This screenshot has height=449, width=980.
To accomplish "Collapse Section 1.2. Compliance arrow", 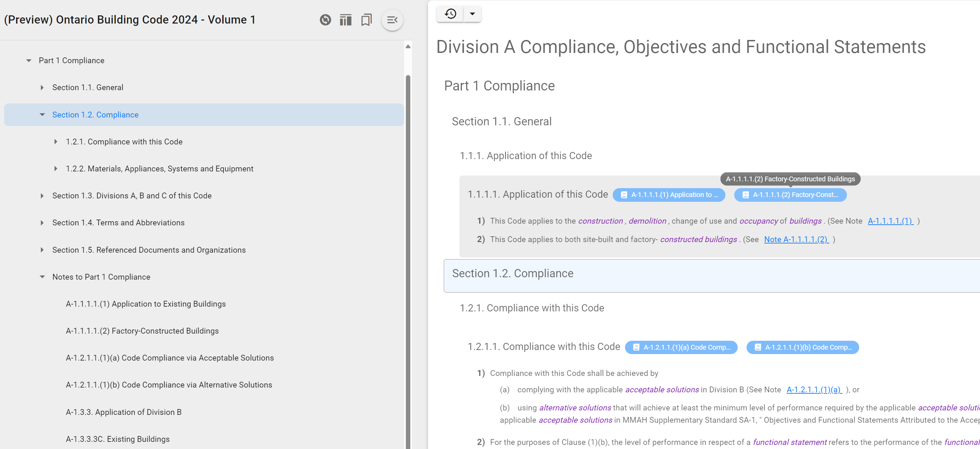I will click(42, 114).
